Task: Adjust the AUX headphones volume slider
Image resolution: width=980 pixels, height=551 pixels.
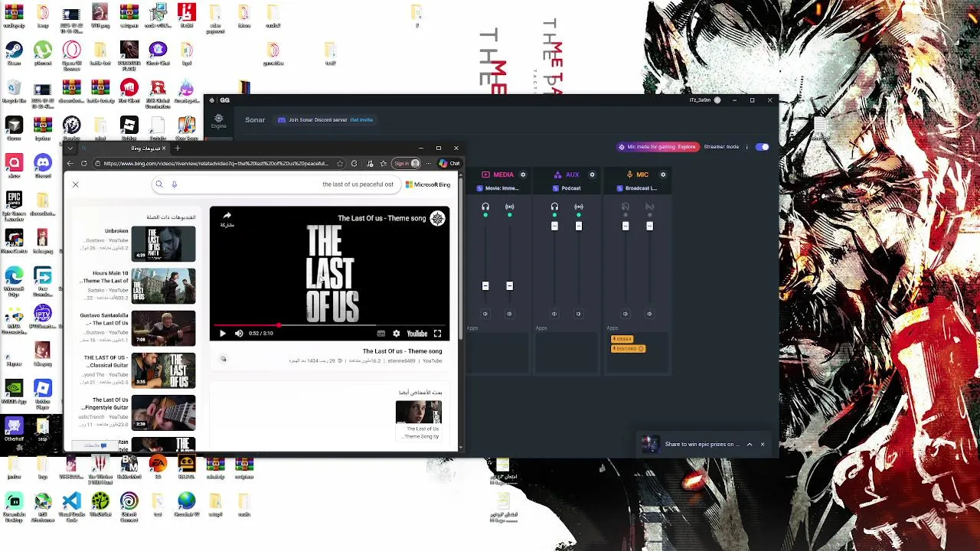Action: pyautogui.click(x=554, y=226)
